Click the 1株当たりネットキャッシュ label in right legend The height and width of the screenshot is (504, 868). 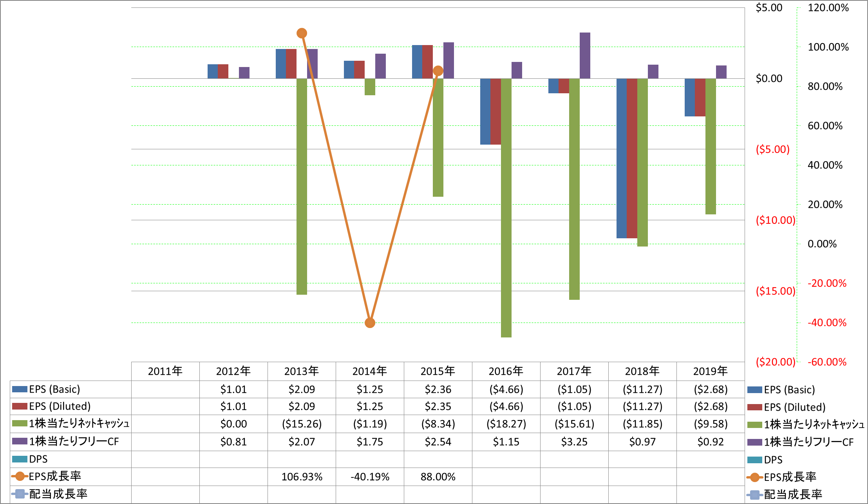(x=814, y=424)
